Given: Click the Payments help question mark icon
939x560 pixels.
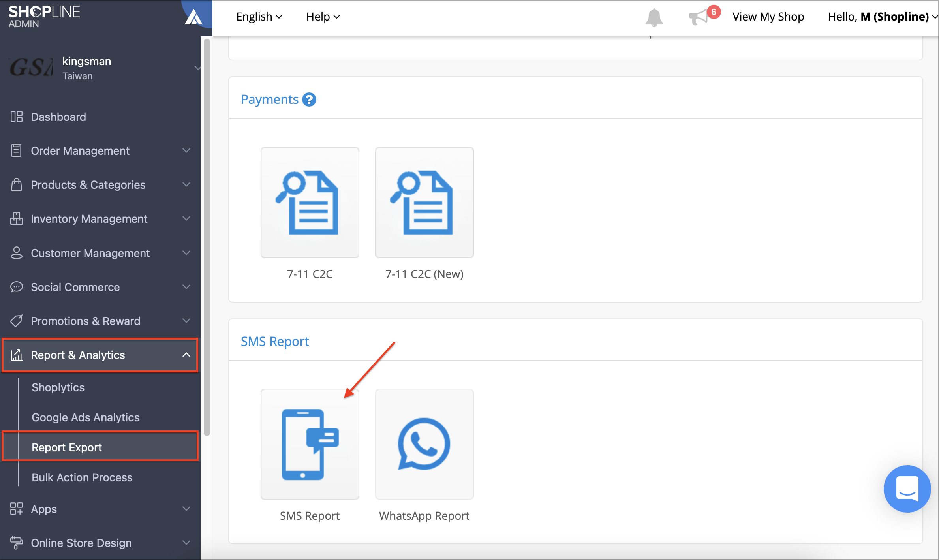Looking at the screenshot, I should [309, 100].
